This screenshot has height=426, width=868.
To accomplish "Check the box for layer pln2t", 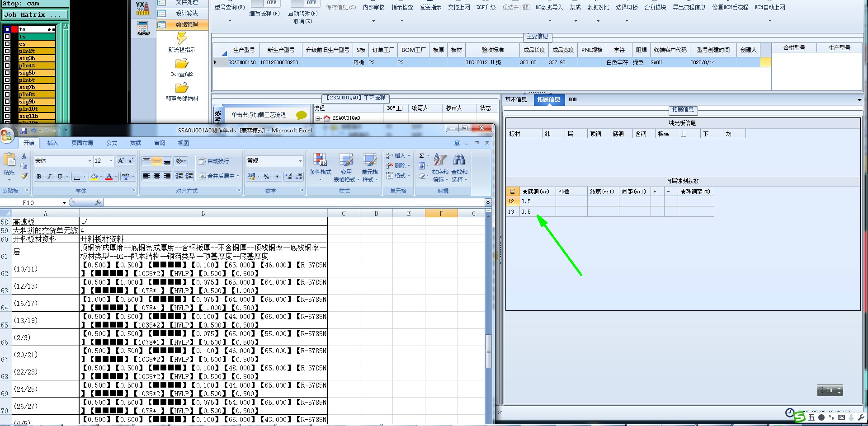I will [7, 51].
